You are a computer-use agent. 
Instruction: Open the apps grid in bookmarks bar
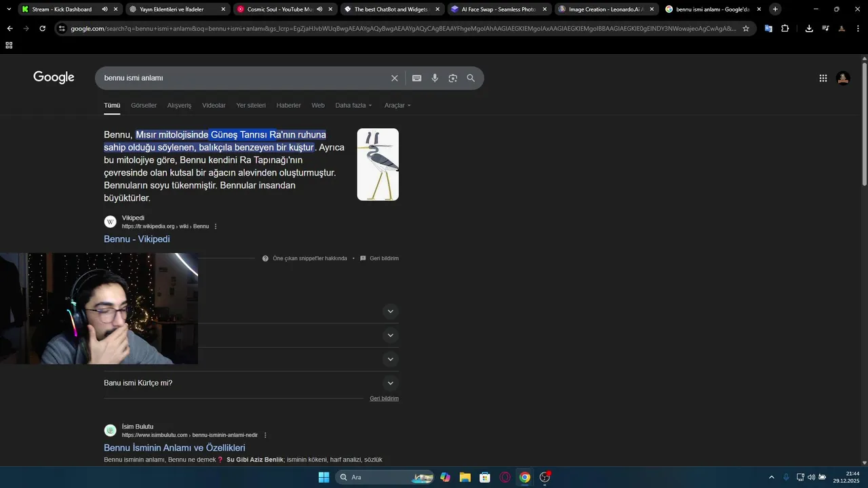[9, 45]
